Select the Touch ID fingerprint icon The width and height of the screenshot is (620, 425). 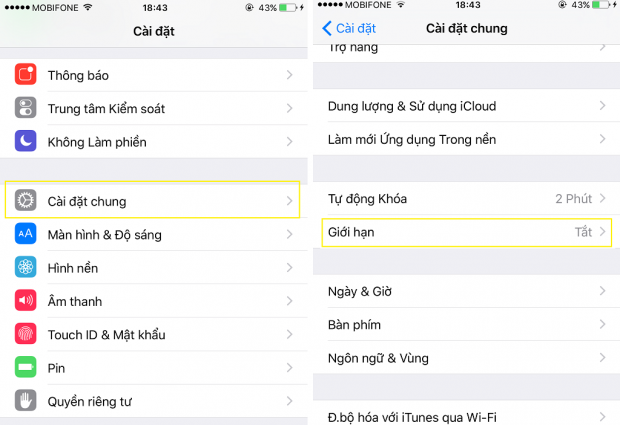coord(25,334)
